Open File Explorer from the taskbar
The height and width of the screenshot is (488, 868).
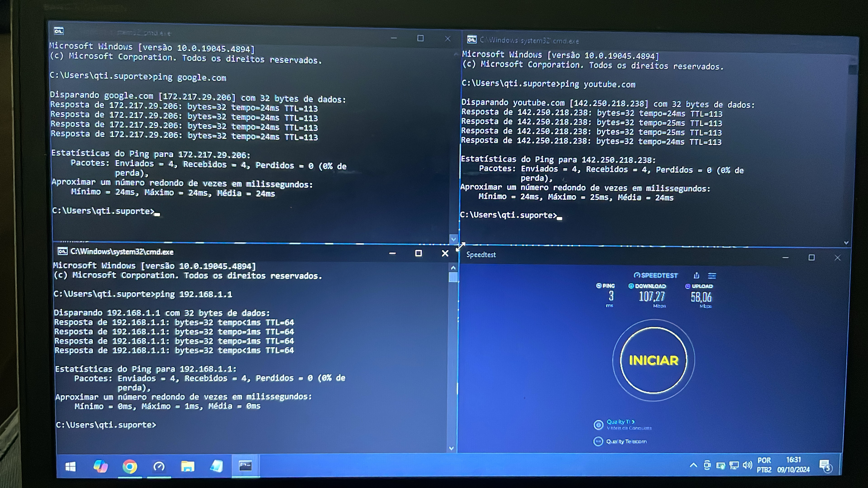click(188, 467)
